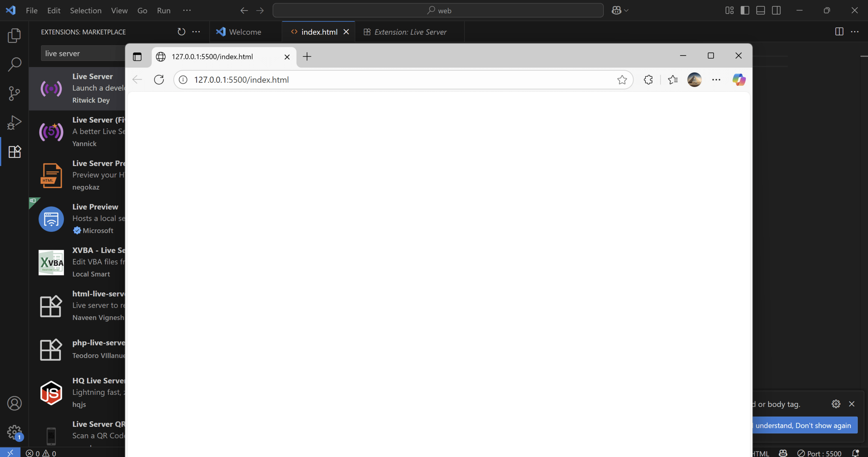
Task: Switch to the Welcome tab
Action: 245,32
